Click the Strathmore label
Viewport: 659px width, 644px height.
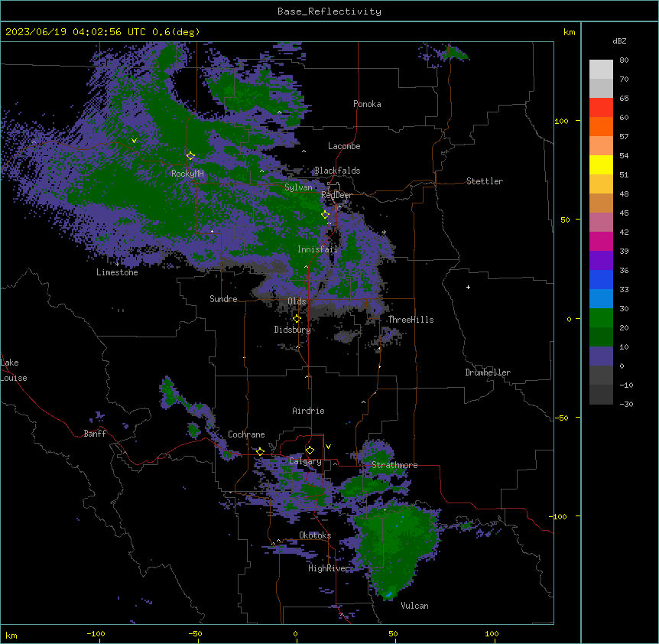394,465
